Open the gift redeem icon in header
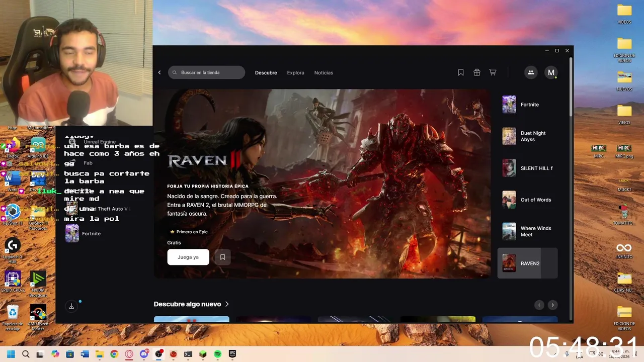 [476, 72]
